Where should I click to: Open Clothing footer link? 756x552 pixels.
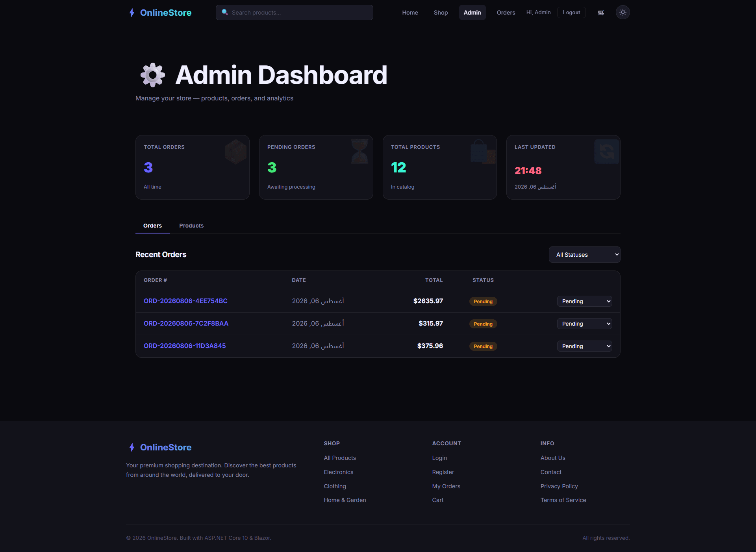tap(335, 486)
